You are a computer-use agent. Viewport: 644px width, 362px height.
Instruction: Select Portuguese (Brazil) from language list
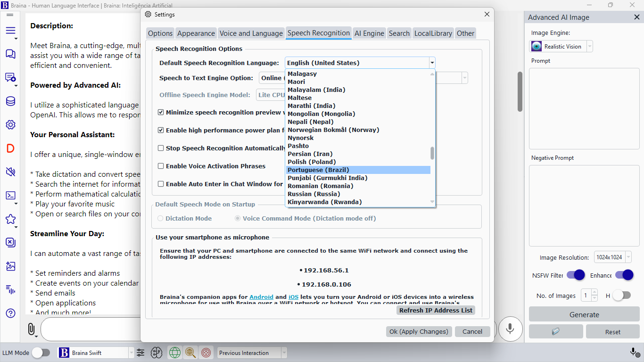coord(358,170)
